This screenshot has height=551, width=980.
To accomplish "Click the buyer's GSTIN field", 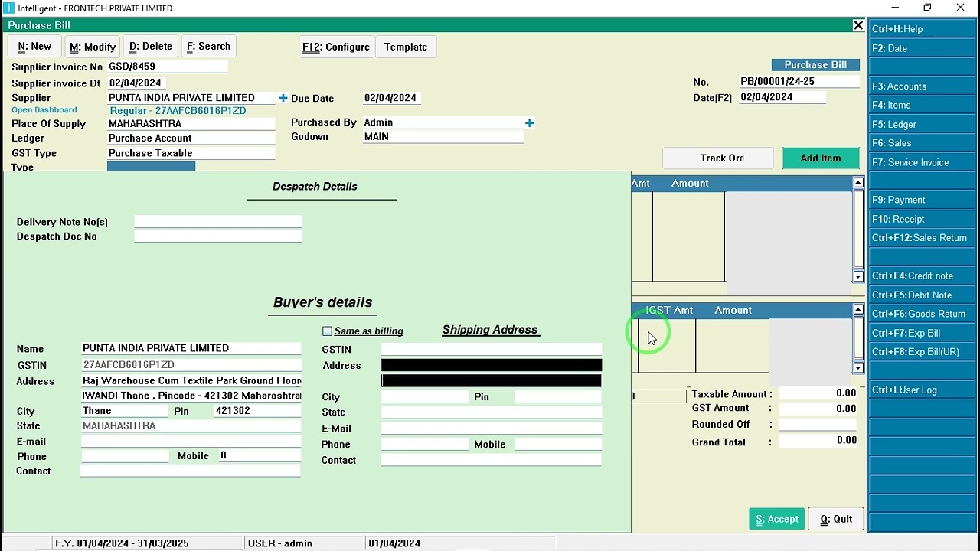I will point(191,365).
